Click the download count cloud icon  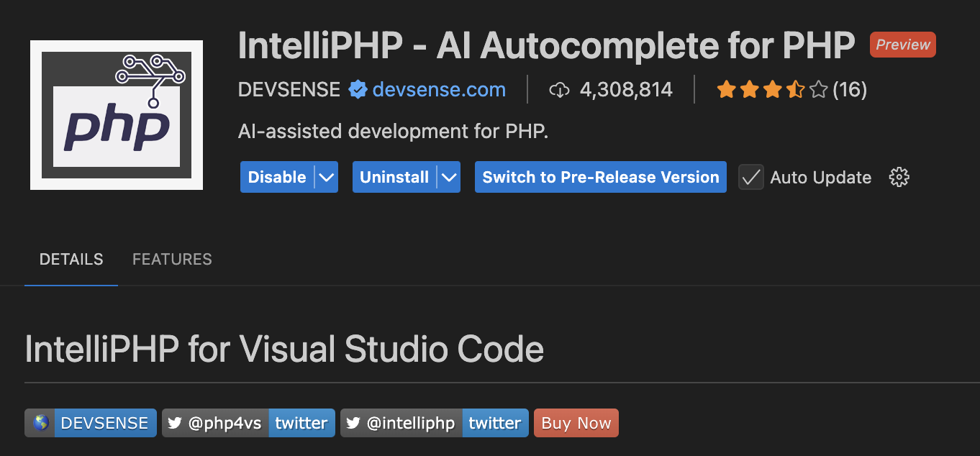click(x=559, y=90)
